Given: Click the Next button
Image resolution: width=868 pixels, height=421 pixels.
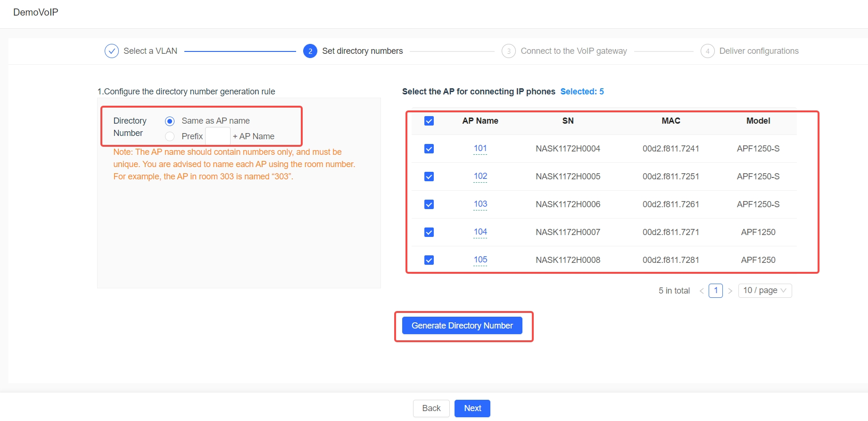Looking at the screenshot, I should 472,408.
